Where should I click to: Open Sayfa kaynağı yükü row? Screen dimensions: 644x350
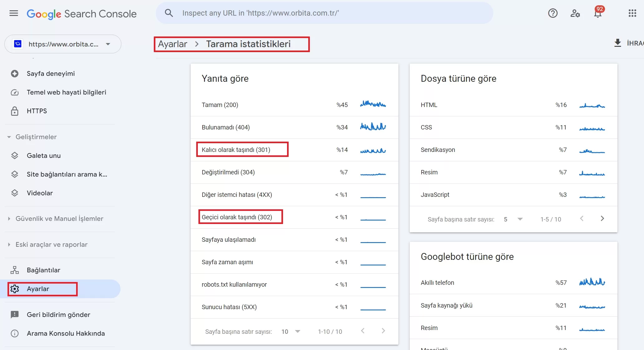(x=513, y=305)
